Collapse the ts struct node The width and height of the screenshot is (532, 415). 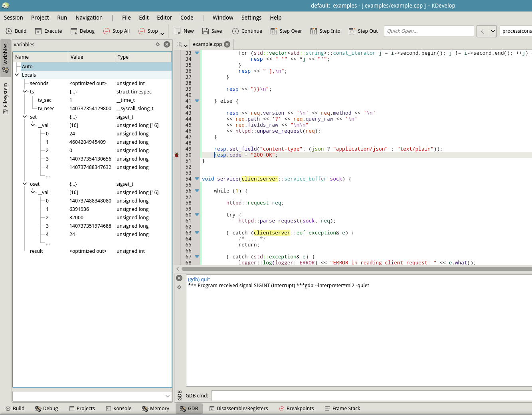coord(25,91)
